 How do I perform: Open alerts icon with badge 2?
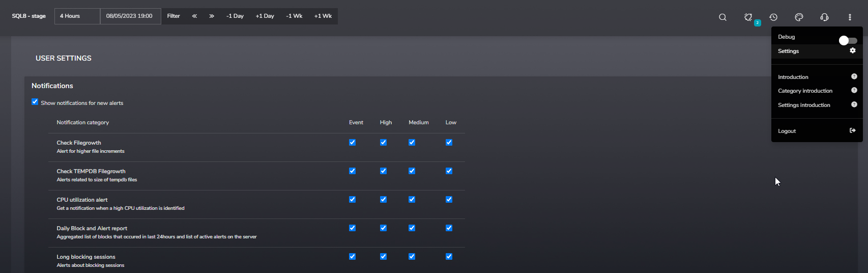748,17
